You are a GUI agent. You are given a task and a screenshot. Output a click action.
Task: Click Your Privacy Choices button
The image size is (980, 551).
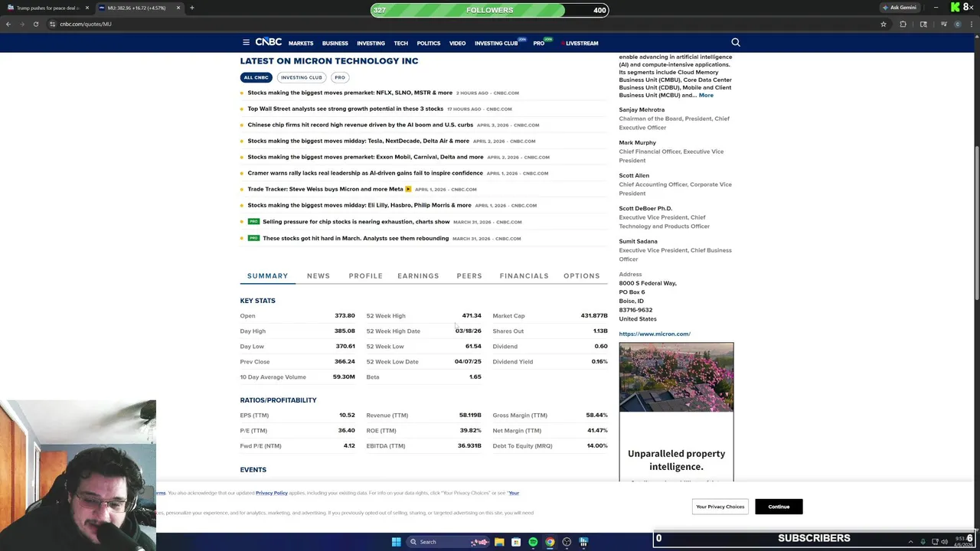[720, 507]
